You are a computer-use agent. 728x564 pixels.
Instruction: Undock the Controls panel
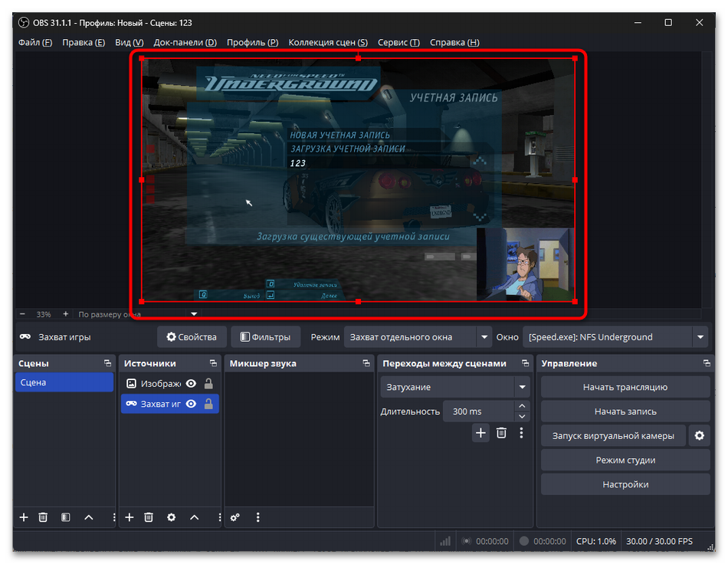coord(707,363)
